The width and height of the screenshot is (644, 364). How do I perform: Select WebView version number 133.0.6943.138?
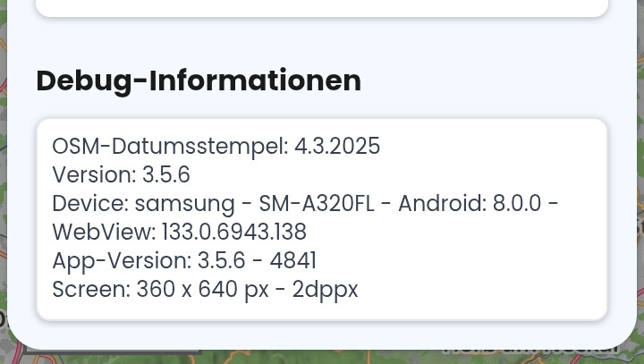[234, 233]
